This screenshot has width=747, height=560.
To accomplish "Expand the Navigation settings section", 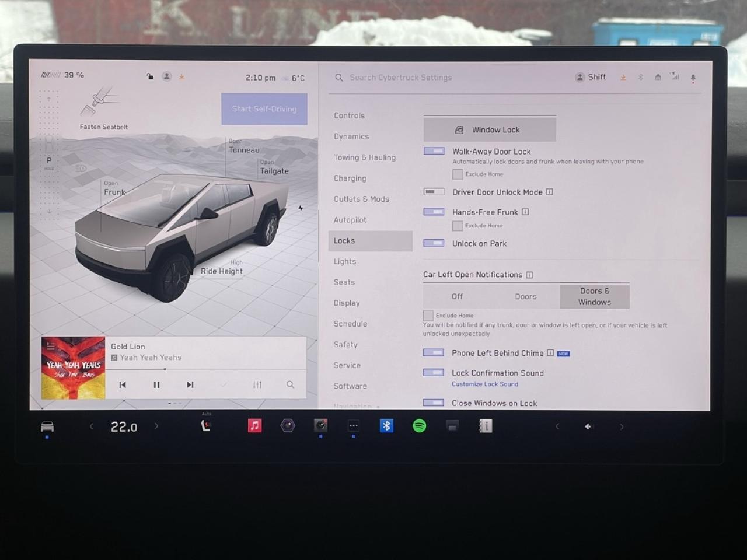I will tap(352, 406).
